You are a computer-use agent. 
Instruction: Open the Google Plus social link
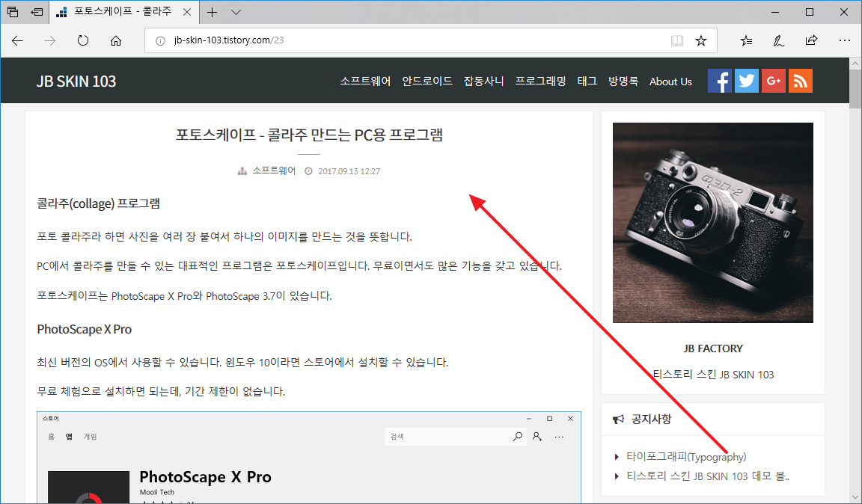point(774,81)
